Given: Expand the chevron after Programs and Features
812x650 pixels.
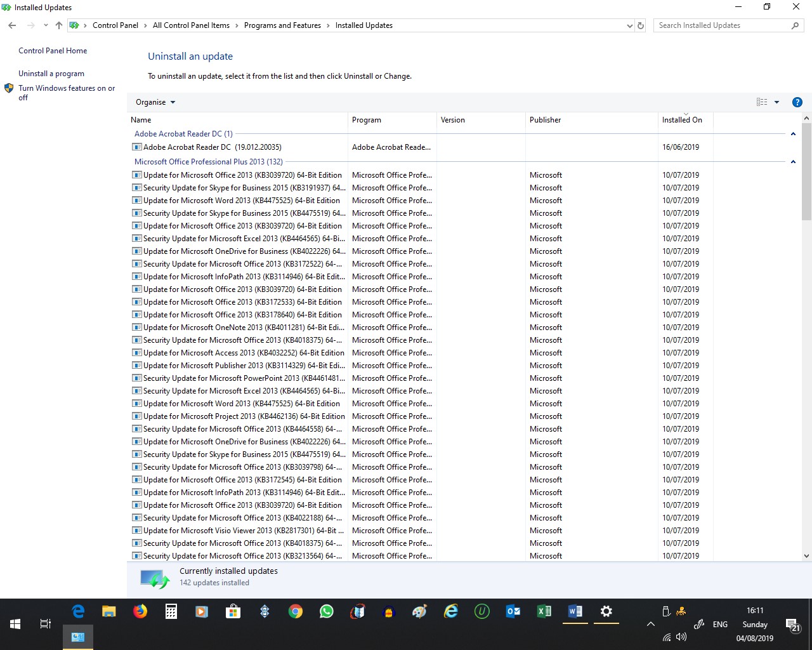Looking at the screenshot, I should click(328, 25).
